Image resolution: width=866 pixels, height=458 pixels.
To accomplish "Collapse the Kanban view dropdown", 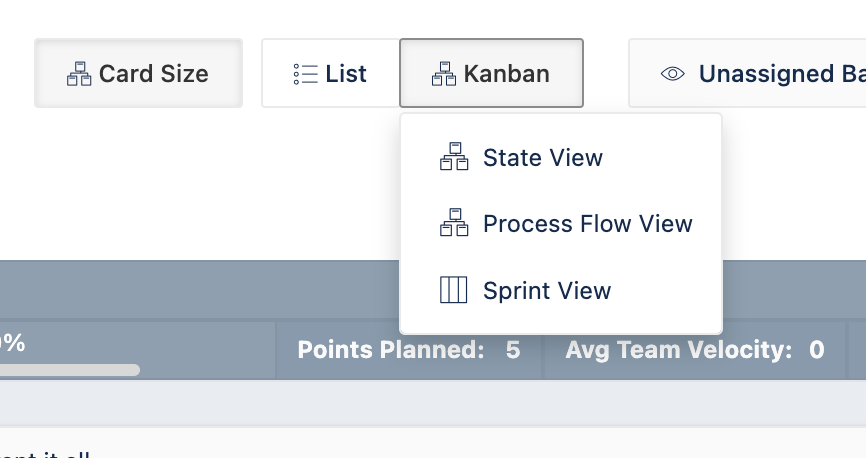I will (x=491, y=73).
